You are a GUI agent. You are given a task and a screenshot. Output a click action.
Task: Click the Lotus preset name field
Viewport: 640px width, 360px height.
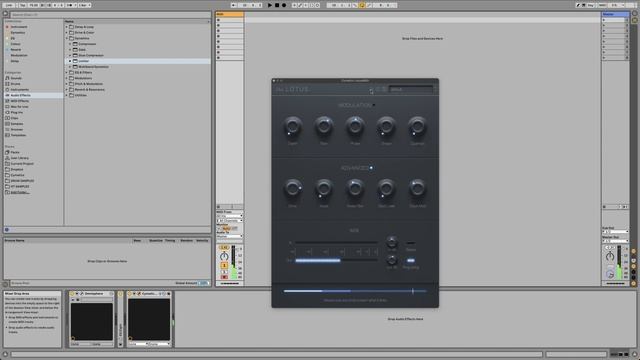click(411, 89)
